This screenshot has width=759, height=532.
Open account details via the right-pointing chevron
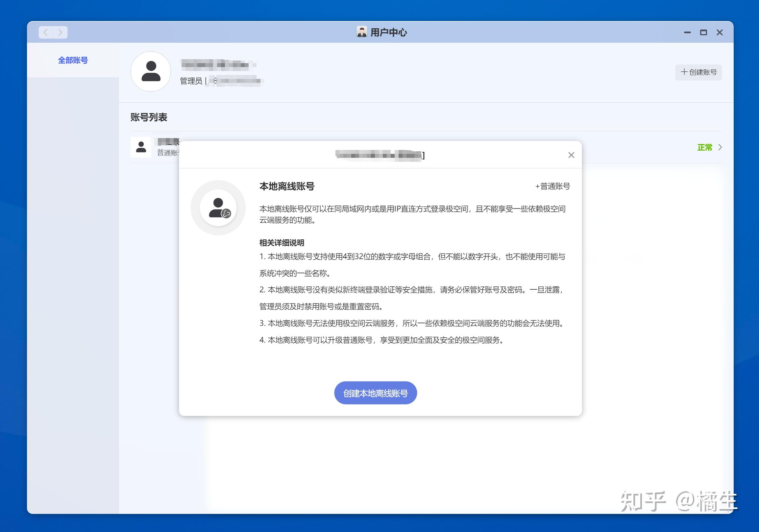[721, 147]
